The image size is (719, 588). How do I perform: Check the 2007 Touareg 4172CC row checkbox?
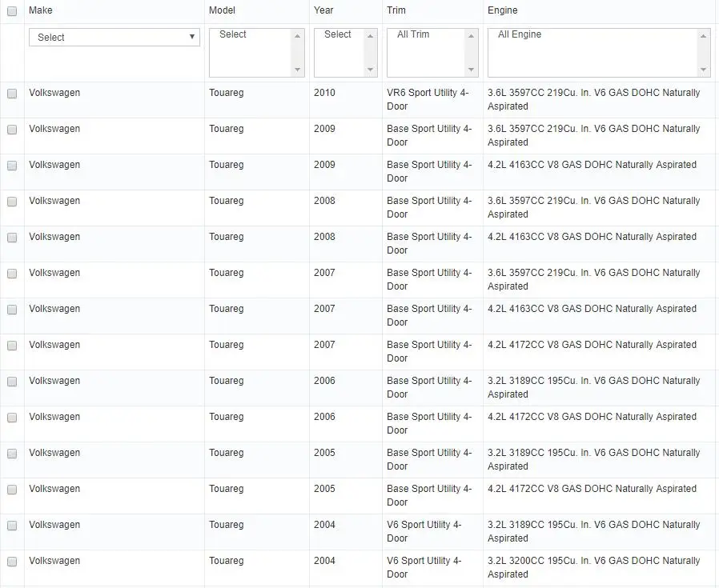pos(12,346)
